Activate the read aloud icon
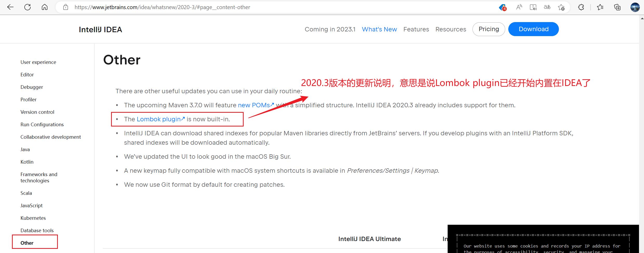The height and width of the screenshot is (253, 644). coord(519,7)
